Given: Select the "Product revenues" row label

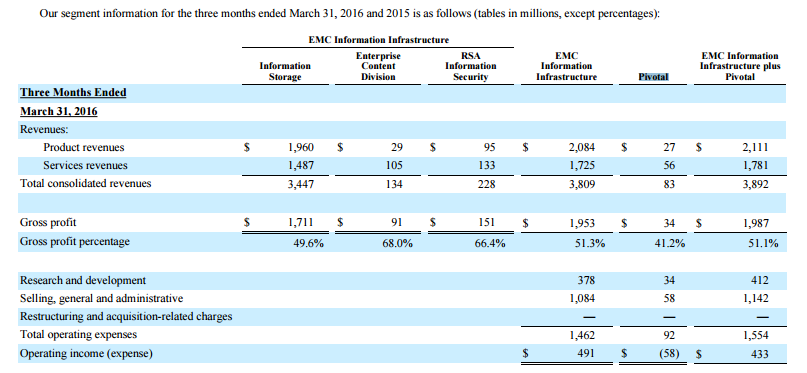Looking at the screenshot, I should pos(84,148).
